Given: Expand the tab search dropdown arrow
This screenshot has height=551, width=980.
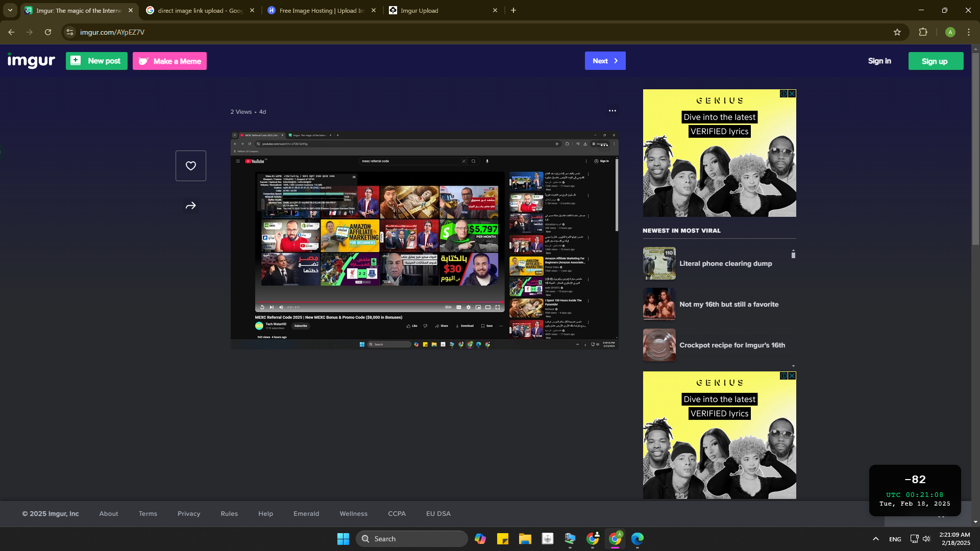Looking at the screenshot, I should [10, 10].
